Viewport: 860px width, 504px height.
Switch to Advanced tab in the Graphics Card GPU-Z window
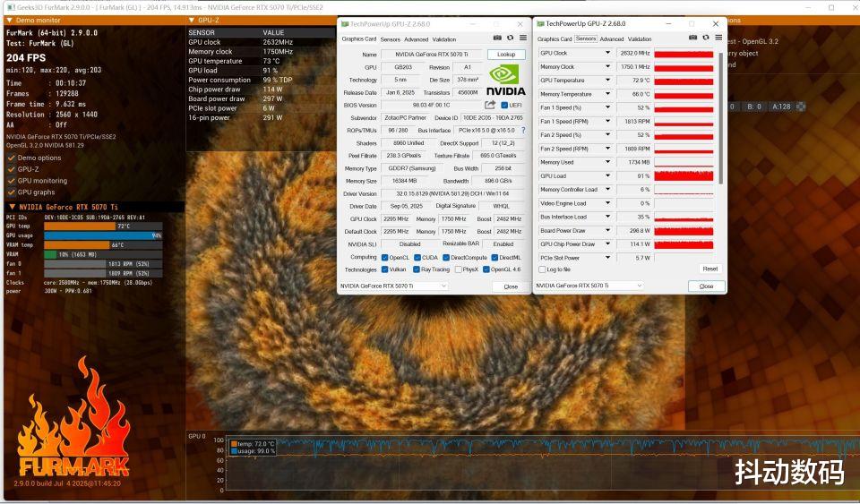point(417,39)
